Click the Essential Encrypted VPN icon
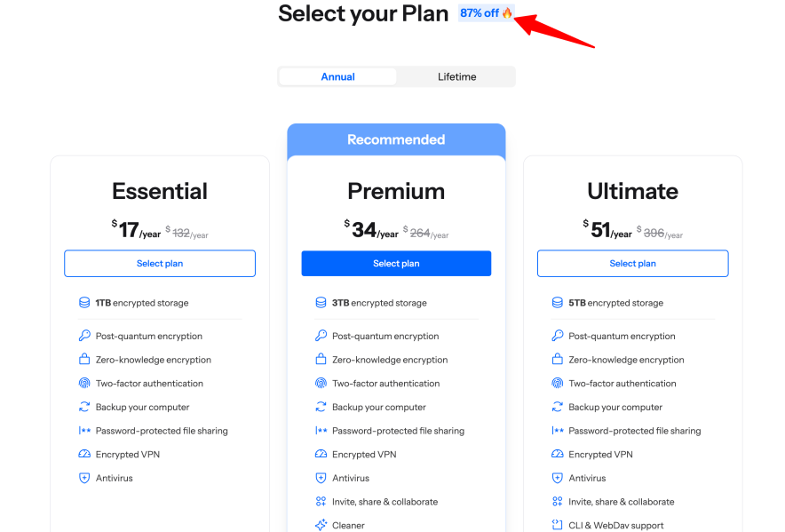This screenshot has height=532, width=785. (84, 455)
